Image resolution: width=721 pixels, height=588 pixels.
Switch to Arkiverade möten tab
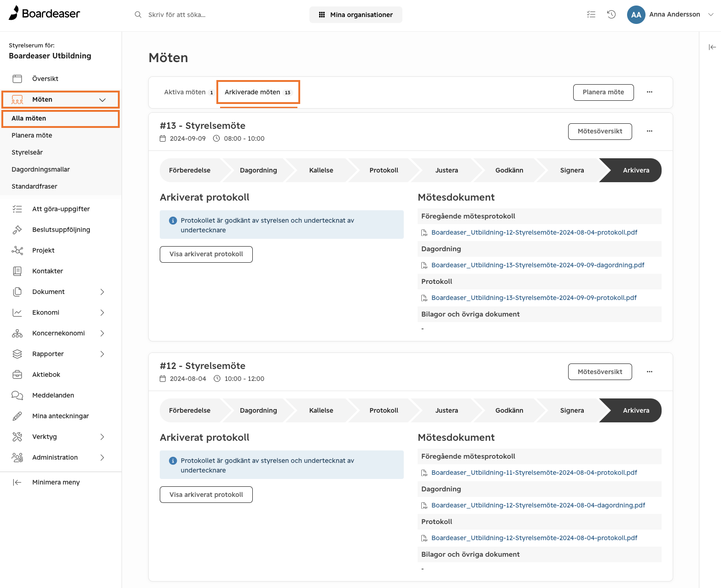[258, 92]
